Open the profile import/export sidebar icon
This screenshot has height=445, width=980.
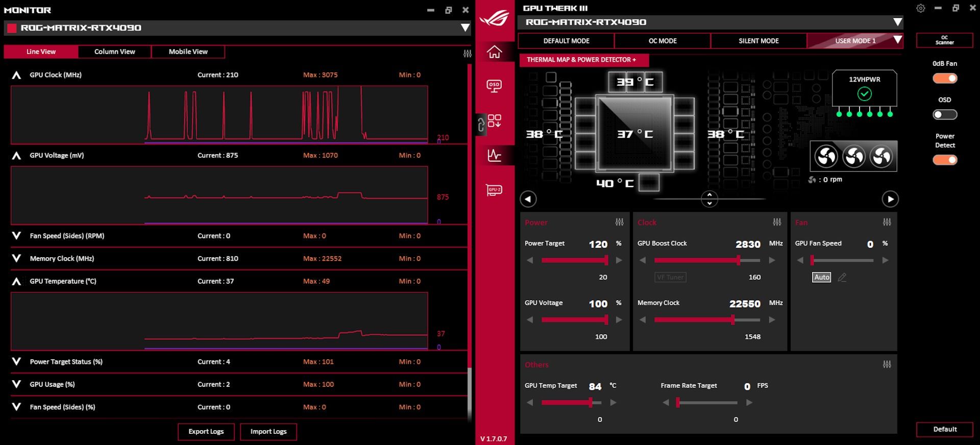494,121
